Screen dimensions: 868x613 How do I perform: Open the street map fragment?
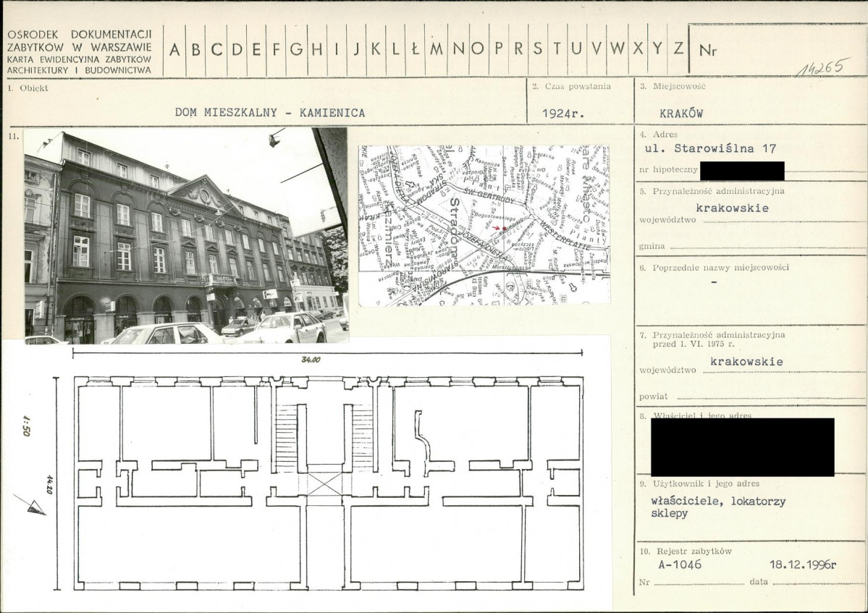click(x=484, y=225)
